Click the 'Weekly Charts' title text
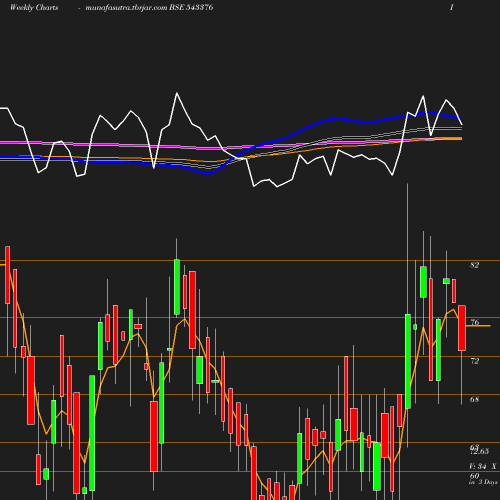 [x=34, y=7]
